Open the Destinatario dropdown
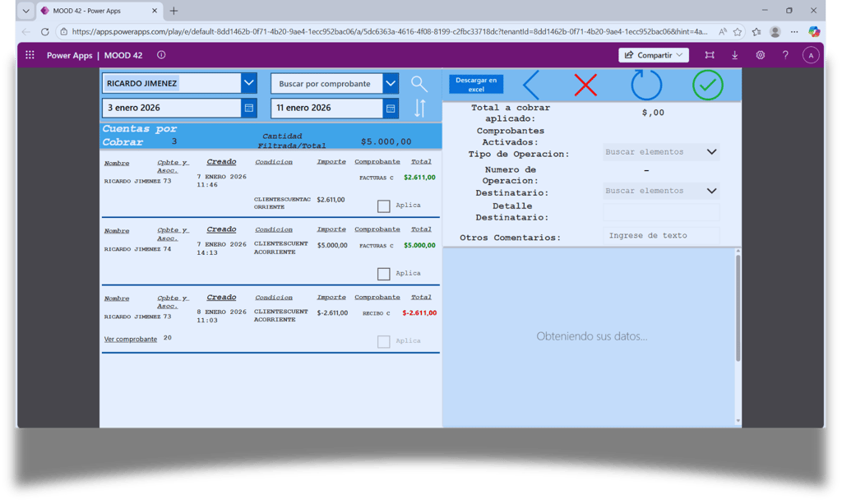This screenshot has width=842, height=504. pyautogui.click(x=661, y=191)
